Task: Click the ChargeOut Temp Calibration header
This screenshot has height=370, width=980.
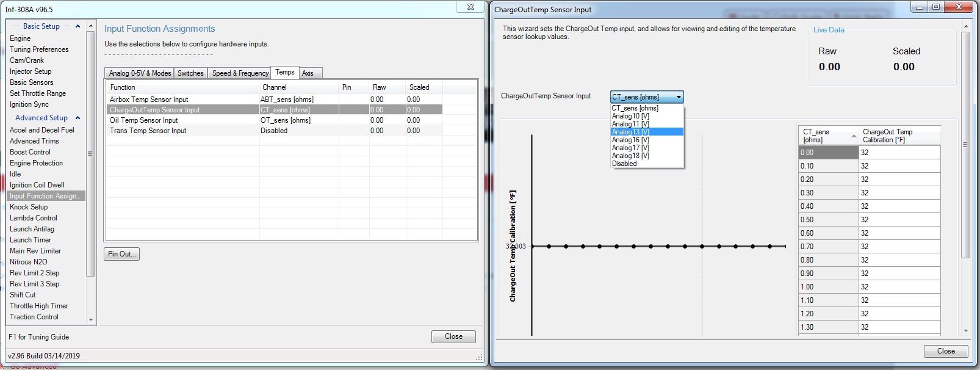Action: (899, 136)
